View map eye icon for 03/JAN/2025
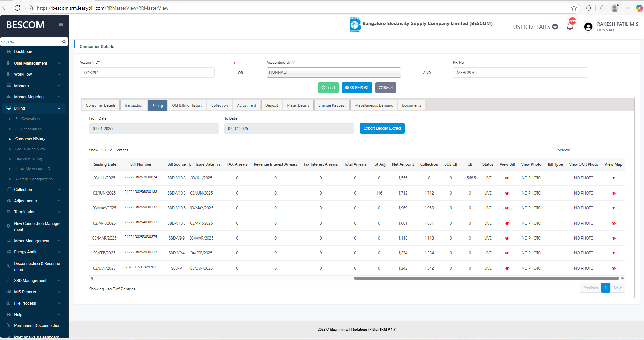 click(x=614, y=268)
